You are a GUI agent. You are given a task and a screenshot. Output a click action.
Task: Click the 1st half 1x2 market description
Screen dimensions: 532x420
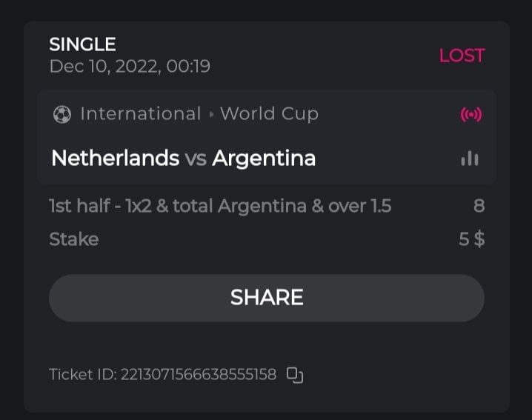coord(220,206)
